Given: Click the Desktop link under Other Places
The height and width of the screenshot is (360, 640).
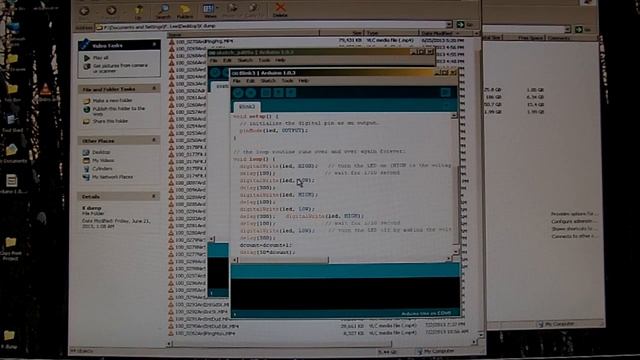Looking at the screenshot, I should (x=101, y=152).
